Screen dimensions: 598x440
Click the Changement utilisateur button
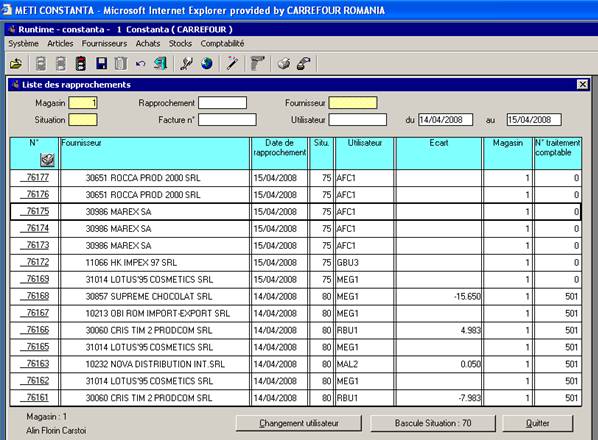click(x=299, y=423)
